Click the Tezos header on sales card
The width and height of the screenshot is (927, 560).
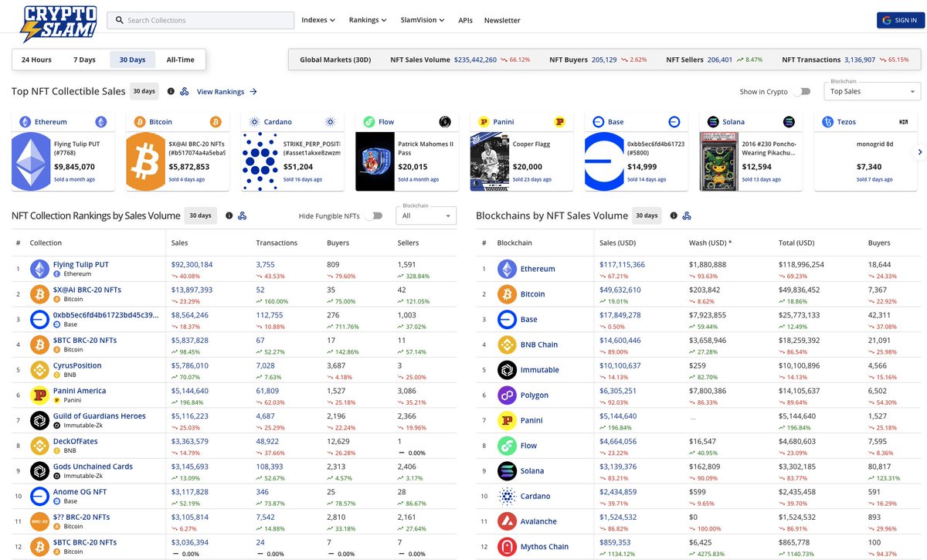click(x=865, y=122)
